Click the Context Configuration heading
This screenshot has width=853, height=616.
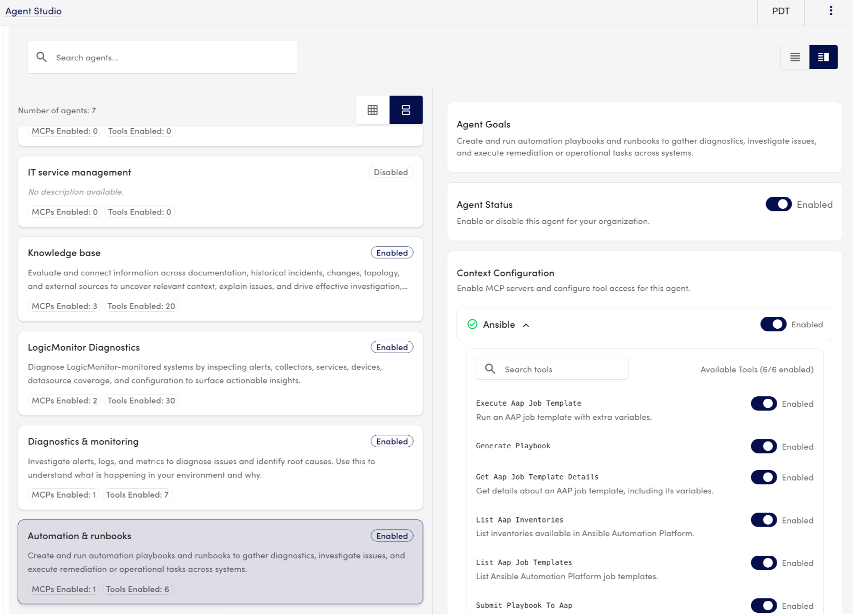pyautogui.click(x=505, y=273)
